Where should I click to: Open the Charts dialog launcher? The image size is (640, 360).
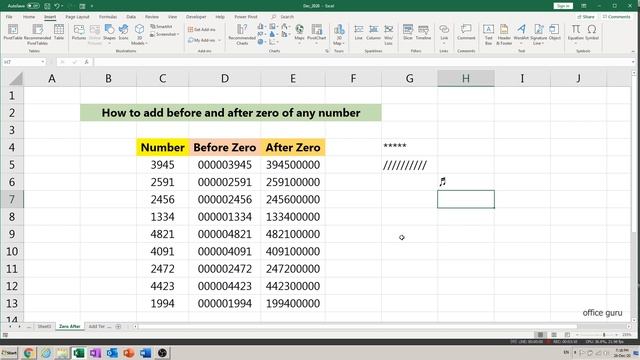pos(327,51)
